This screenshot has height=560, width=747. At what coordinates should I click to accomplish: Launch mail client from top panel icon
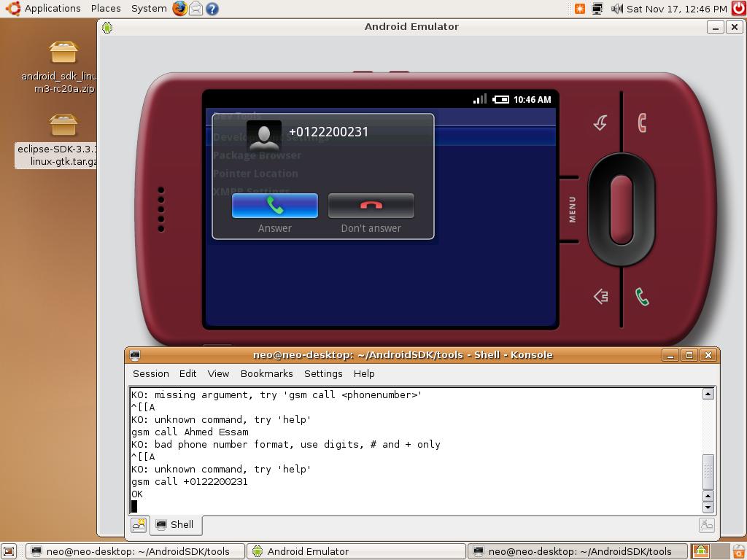click(x=196, y=9)
